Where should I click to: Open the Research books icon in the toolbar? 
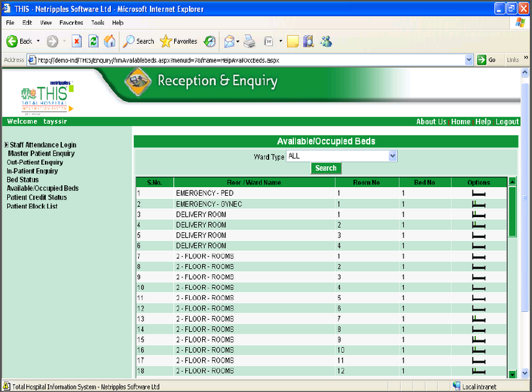click(x=308, y=41)
